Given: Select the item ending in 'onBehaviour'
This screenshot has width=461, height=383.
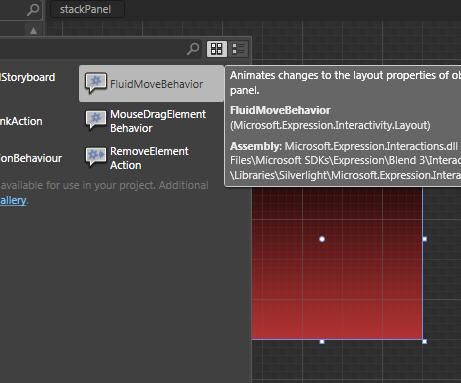Looking at the screenshot, I should 31,158.
